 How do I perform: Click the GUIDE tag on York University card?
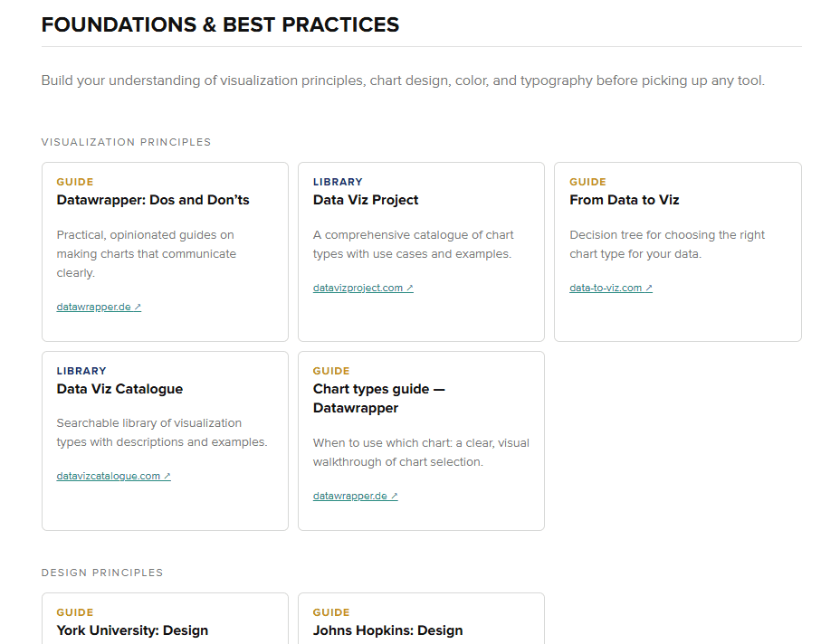point(75,612)
